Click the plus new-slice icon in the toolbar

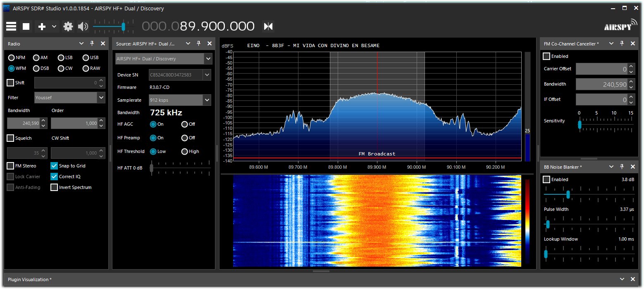(x=42, y=26)
